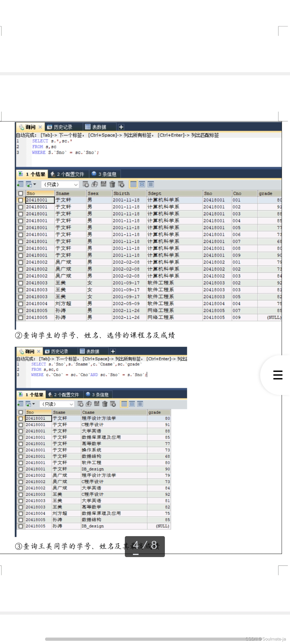Select text view icon in the Cname result toolbar
The width and height of the screenshot is (290, 644).
point(140,404)
